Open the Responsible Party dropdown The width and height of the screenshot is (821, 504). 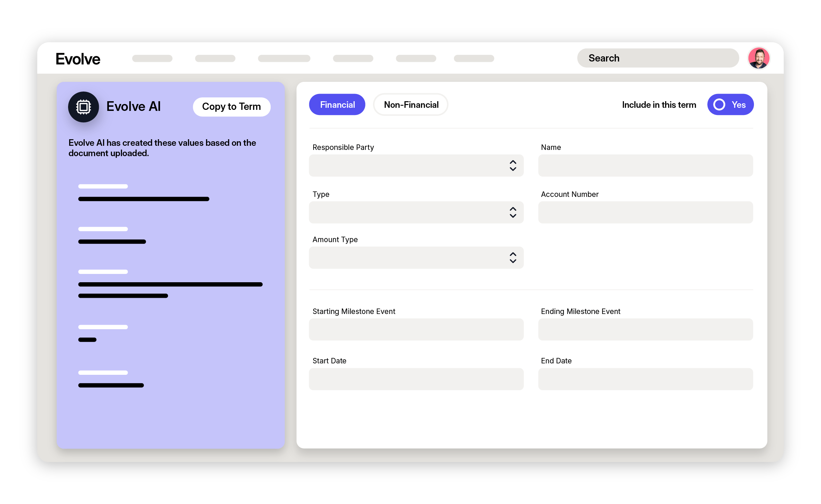[x=416, y=166]
